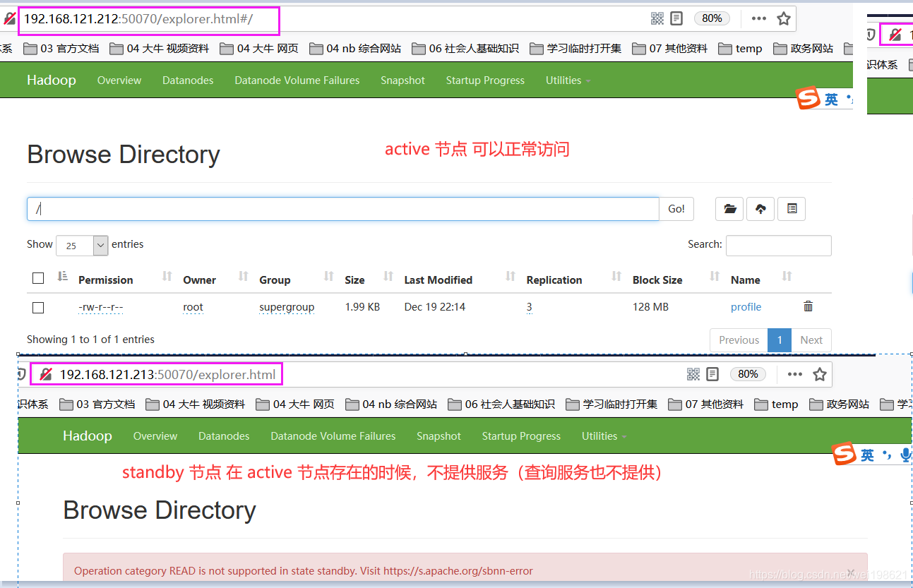The width and height of the screenshot is (913, 588).
Task: Expand the Show entries dropdown showing 25
Action: coord(82,246)
